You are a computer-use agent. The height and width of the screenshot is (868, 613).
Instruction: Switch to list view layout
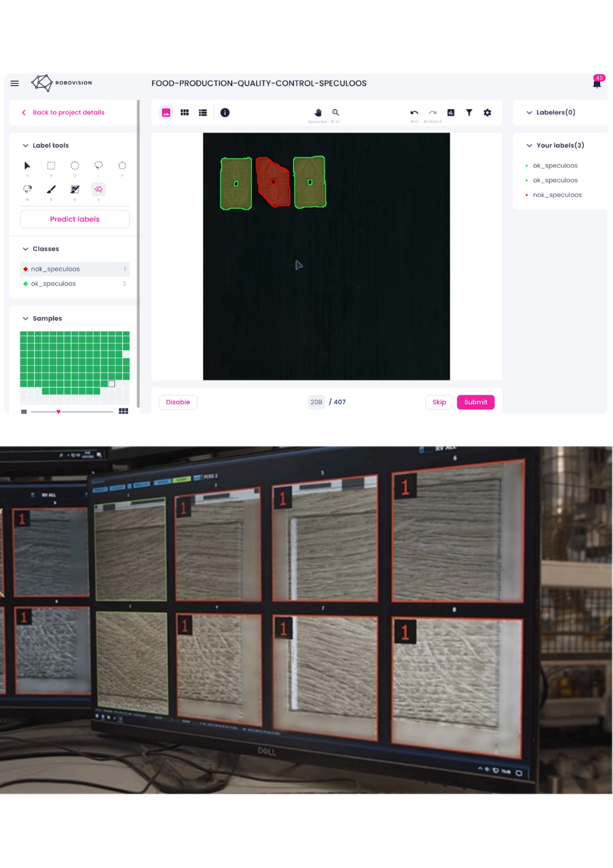coord(203,113)
